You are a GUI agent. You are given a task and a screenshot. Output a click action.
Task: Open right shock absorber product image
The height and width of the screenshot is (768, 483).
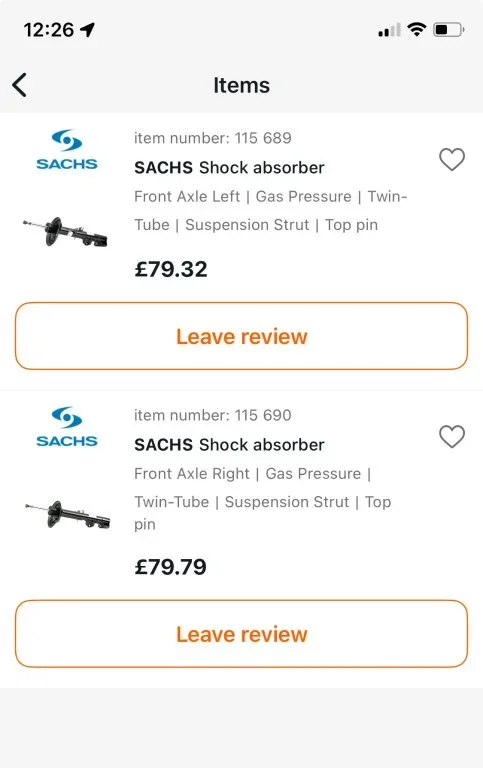point(68,514)
